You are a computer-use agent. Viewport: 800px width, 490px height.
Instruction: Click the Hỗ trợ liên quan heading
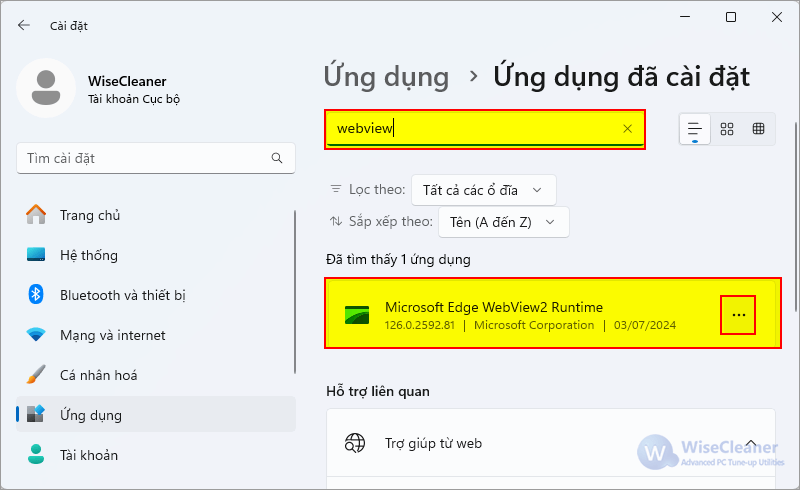tap(378, 391)
